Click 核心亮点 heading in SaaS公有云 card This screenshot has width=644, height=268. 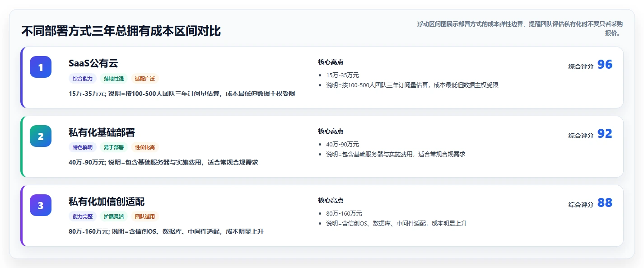331,62
